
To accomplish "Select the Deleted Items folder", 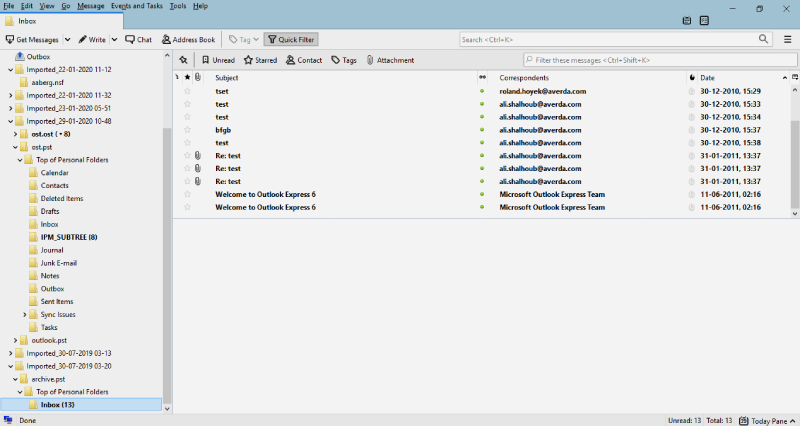I will point(62,198).
